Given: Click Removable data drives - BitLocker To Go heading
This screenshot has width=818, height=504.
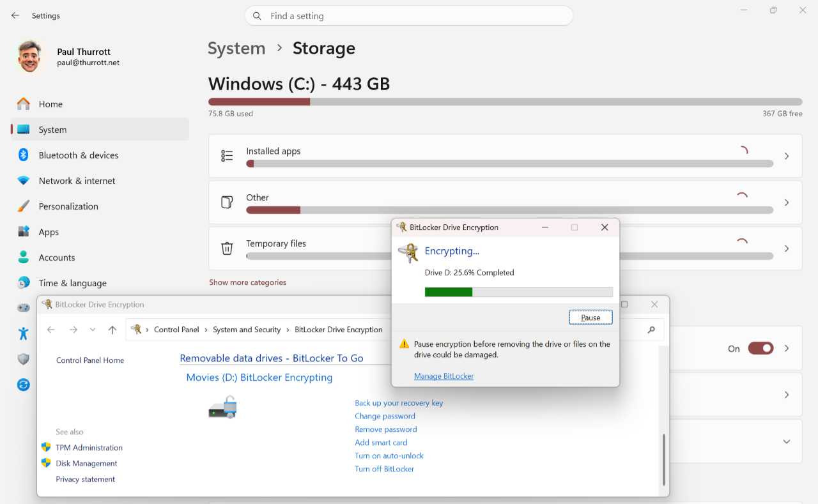Looking at the screenshot, I should click(272, 358).
